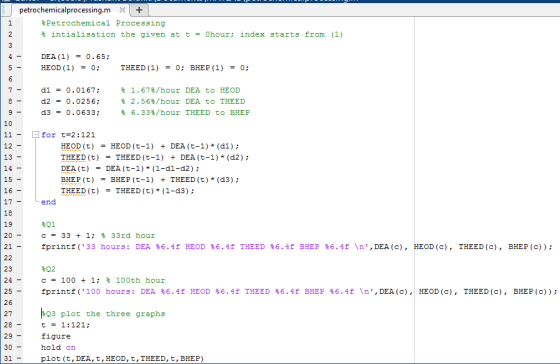Click line 'BHEP(t) = BHEP(t-1) + THEED(t)*(d3);'
This screenshot has height=364, width=560.
(150, 179)
